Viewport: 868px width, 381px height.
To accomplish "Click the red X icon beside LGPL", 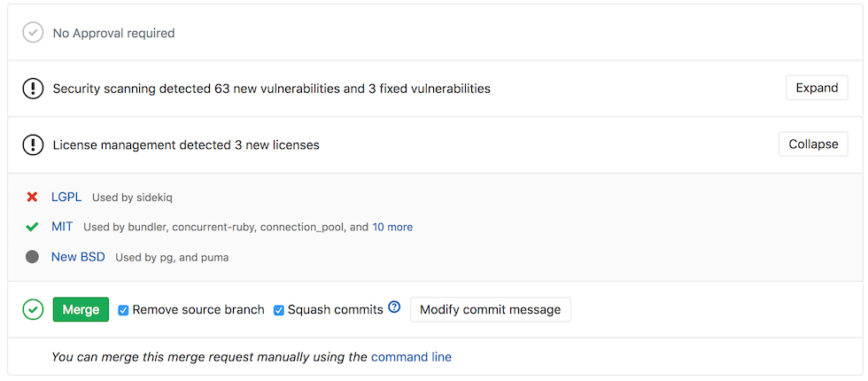I will click(33, 197).
